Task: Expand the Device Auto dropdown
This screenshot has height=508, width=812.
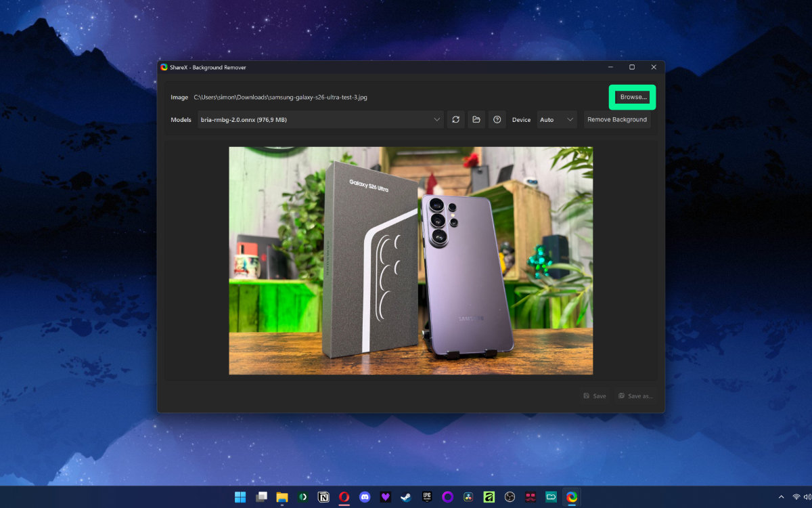Action: 557,120
